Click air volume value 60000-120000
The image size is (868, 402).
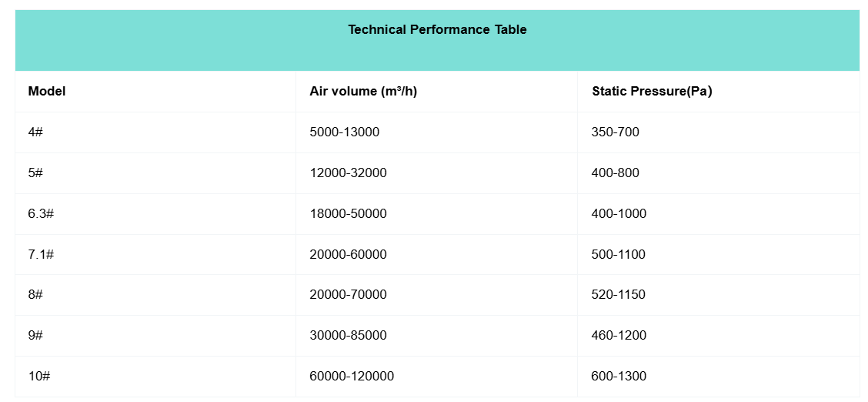click(x=352, y=377)
